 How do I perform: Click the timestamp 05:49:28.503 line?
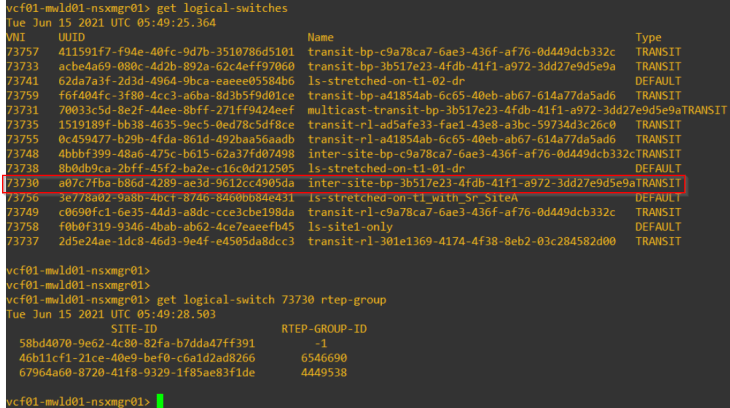tap(111, 314)
